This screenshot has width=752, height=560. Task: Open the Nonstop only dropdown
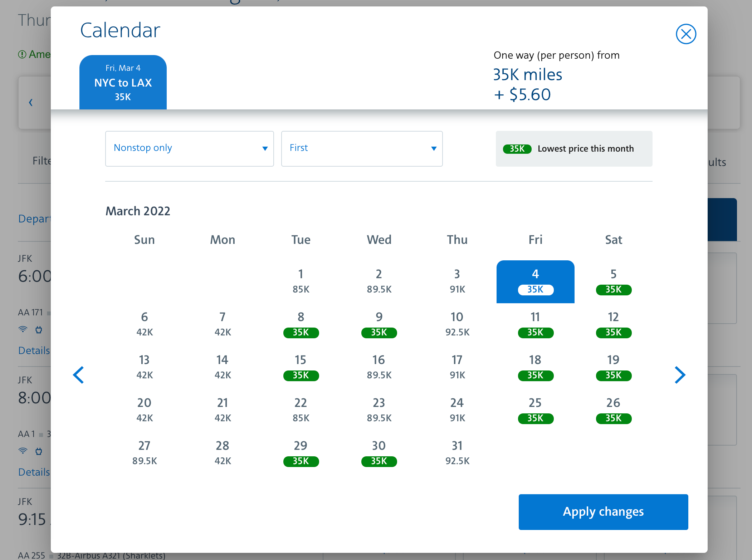point(189,148)
